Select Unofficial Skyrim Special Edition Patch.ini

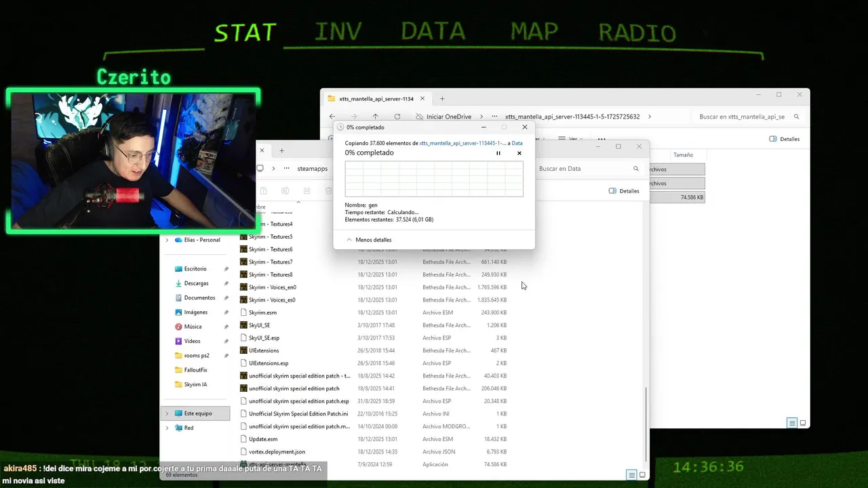[298, 414]
